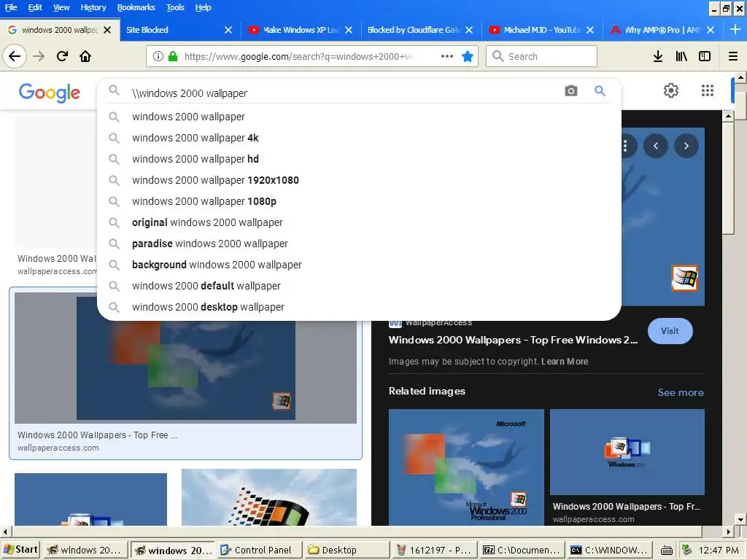
Task: Focus the Firefox Search toolbar box
Action: coord(542,56)
